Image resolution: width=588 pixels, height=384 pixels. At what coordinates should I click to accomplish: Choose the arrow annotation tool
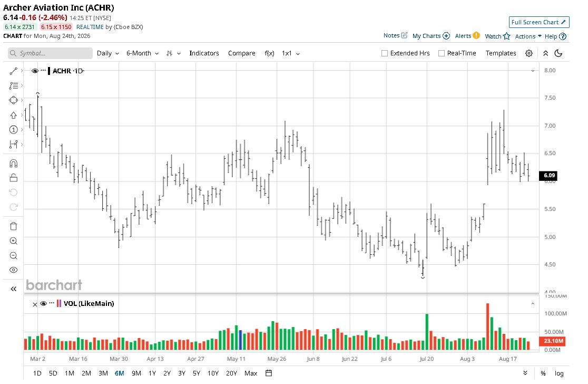[x=14, y=115]
